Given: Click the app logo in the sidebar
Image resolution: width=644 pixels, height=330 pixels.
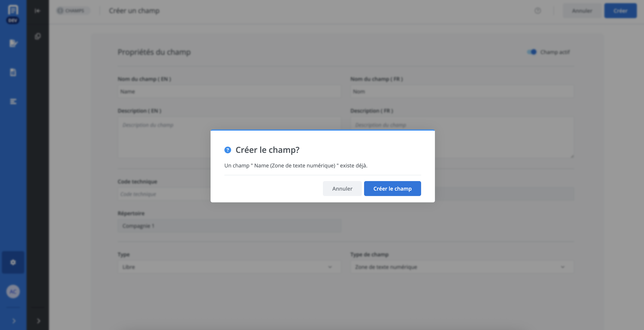Looking at the screenshot, I should 13,10.
